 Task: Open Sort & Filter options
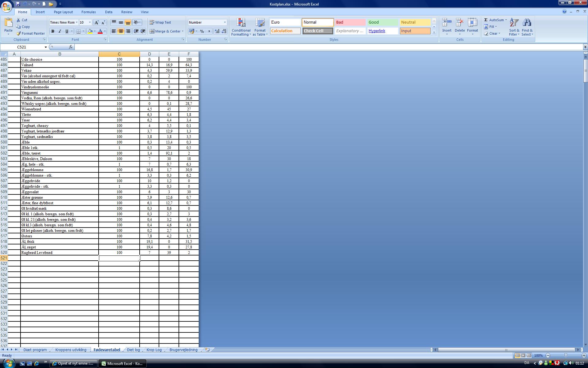coord(514,27)
